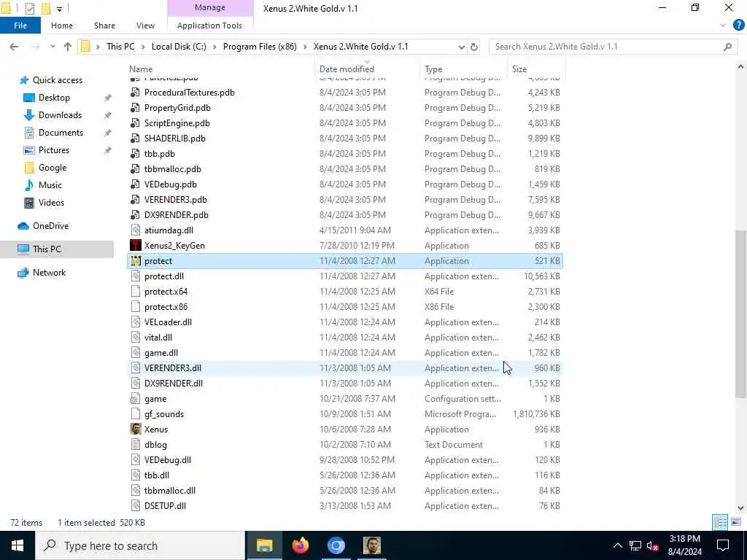The width and height of the screenshot is (747, 560).
Task: Click the game configuration settings icon
Action: click(x=135, y=399)
